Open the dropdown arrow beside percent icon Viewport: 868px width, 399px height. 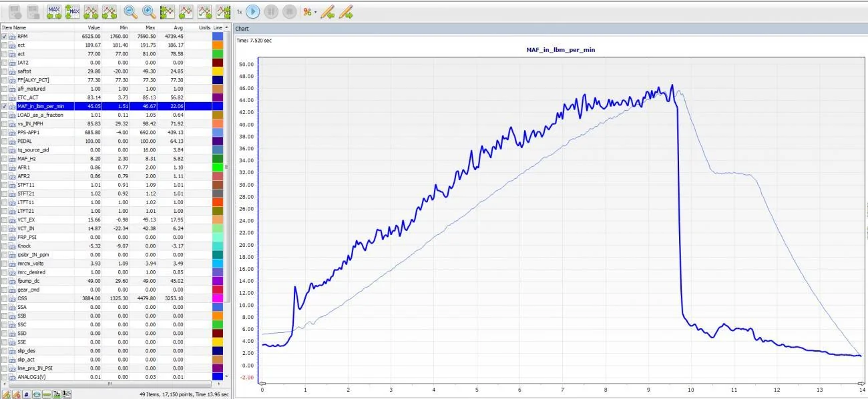tap(315, 12)
